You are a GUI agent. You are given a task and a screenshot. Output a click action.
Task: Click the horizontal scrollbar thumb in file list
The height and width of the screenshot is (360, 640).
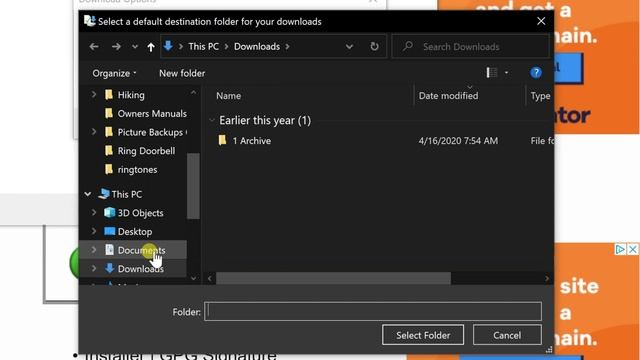click(333, 278)
